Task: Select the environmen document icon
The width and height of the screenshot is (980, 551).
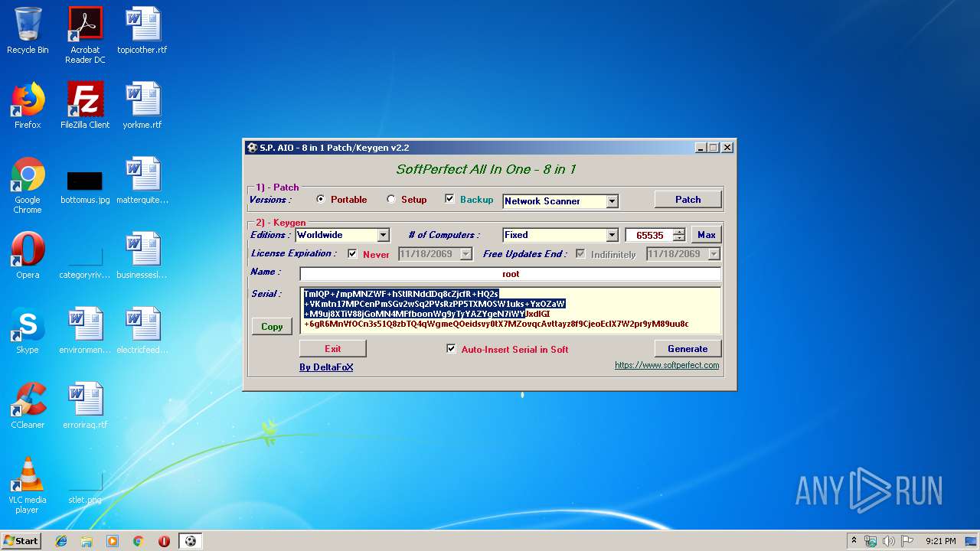Action: [85, 331]
